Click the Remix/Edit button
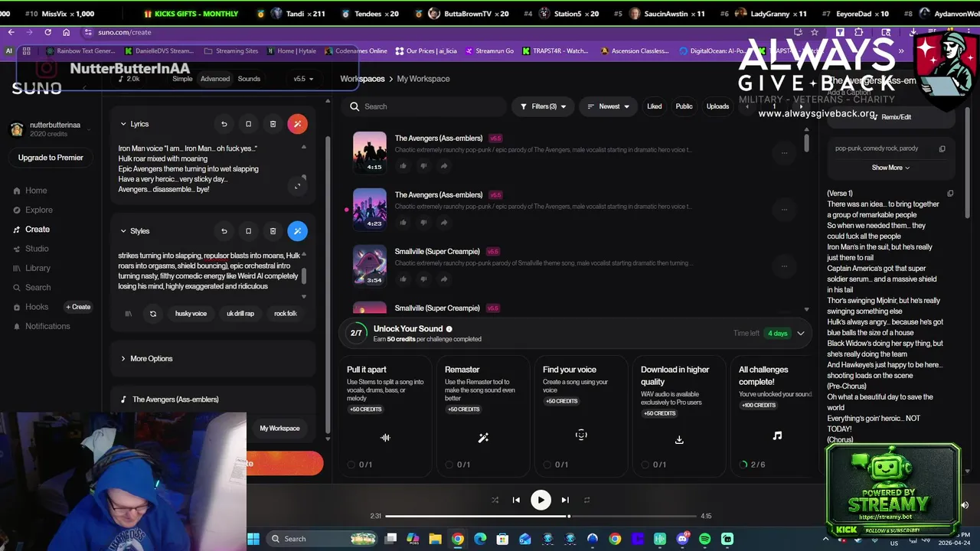The width and height of the screenshot is (980, 551). click(x=891, y=117)
